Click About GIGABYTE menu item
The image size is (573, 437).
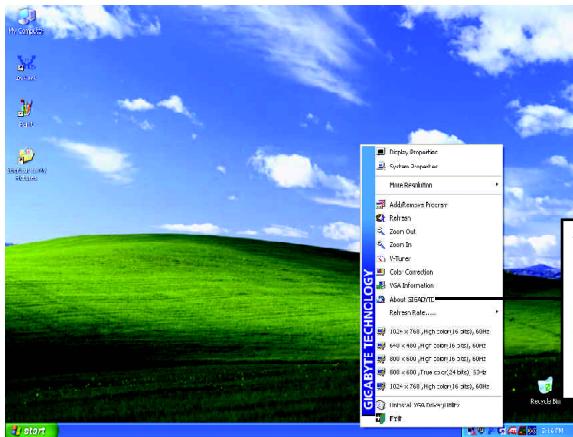(439, 299)
